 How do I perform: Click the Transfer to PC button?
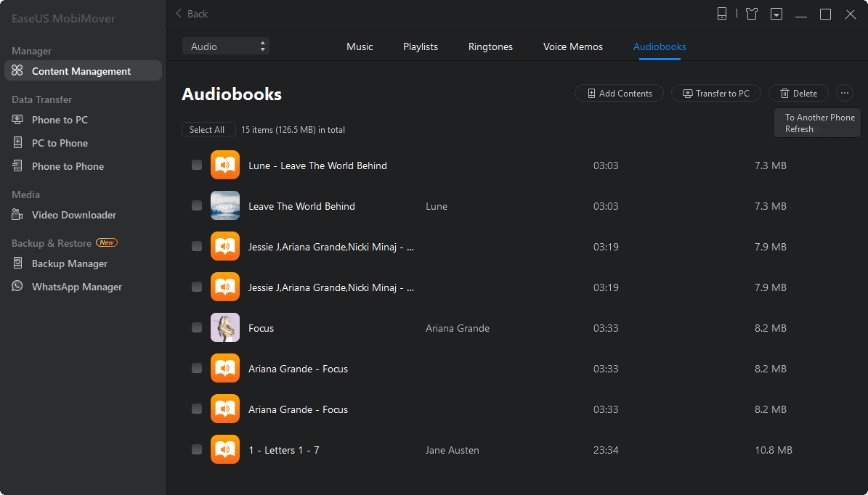(x=715, y=93)
